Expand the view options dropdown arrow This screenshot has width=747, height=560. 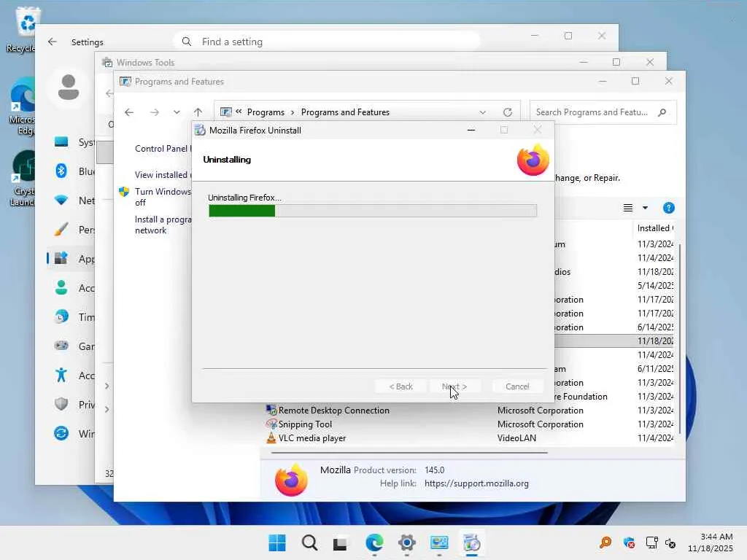645,208
